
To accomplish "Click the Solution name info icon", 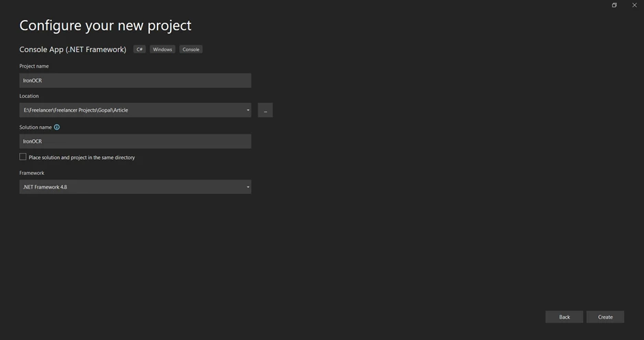I will coord(57,127).
